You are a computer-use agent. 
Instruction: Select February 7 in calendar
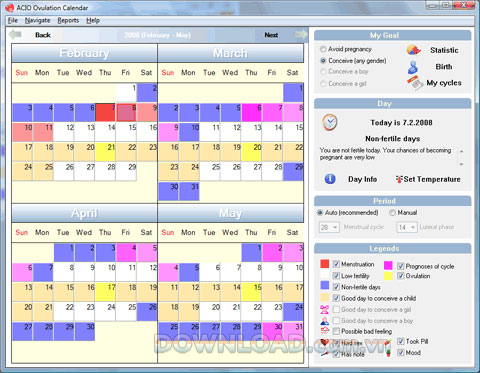[x=105, y=112]
